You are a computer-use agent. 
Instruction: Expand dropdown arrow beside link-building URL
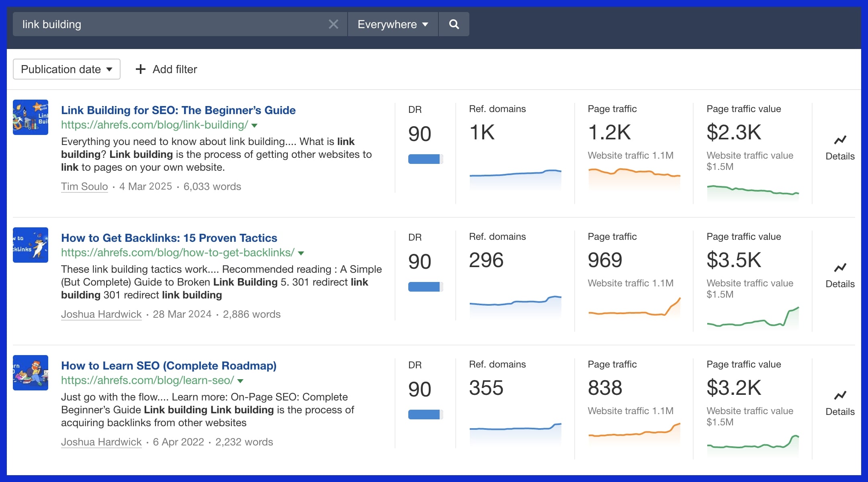(254, 126)
